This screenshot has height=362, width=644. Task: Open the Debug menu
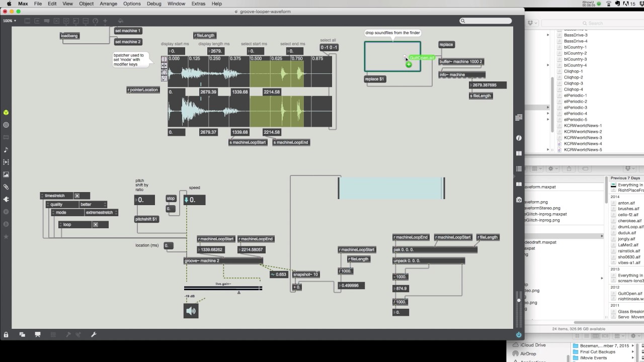(154, 4)
